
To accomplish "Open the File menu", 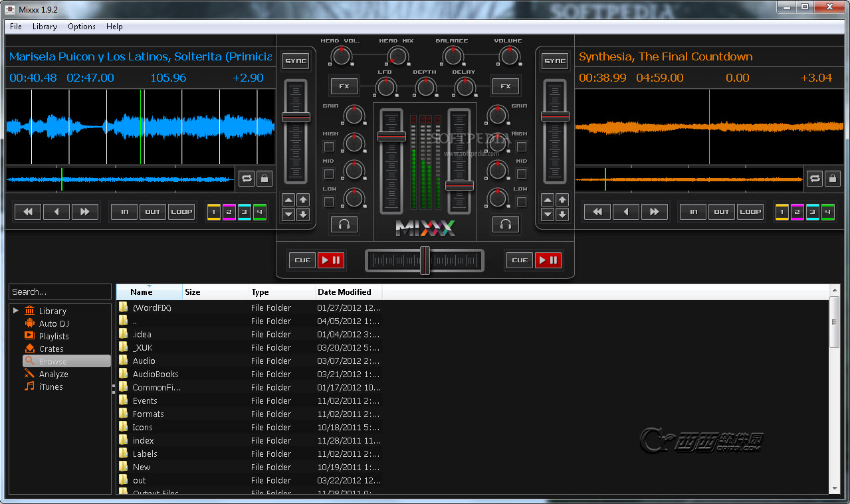I will [x=16, y=27].
